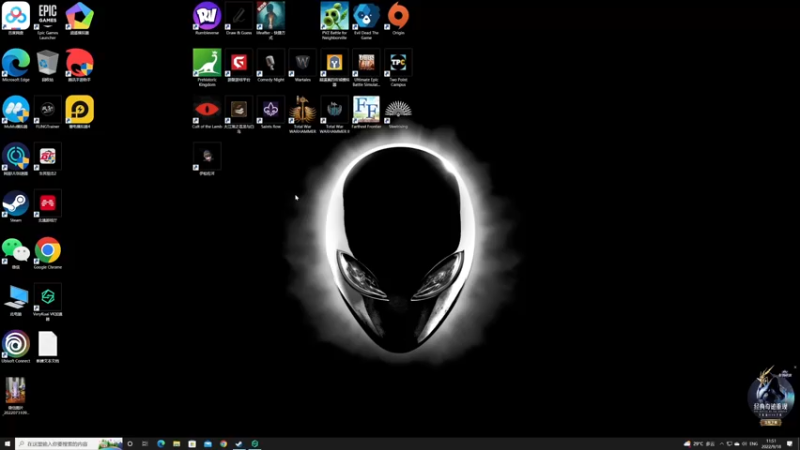Show hidden system tray icons
Screen dimensions: 800x450
point(721,444)
